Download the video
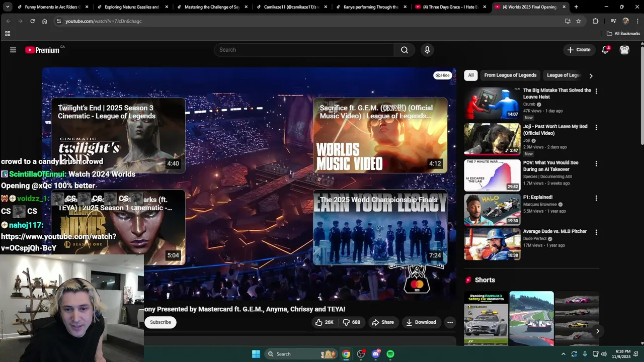 421,322
